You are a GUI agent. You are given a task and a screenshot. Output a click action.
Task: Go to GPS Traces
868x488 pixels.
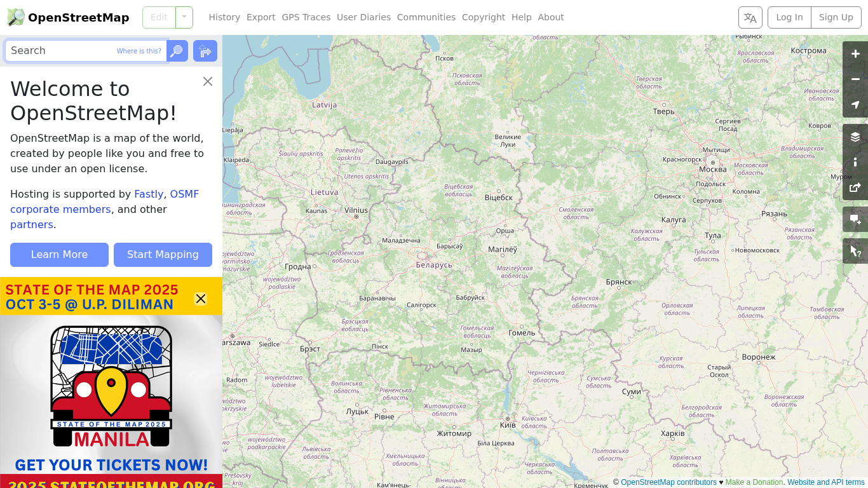pyautogui.click(x=306, y=17)
